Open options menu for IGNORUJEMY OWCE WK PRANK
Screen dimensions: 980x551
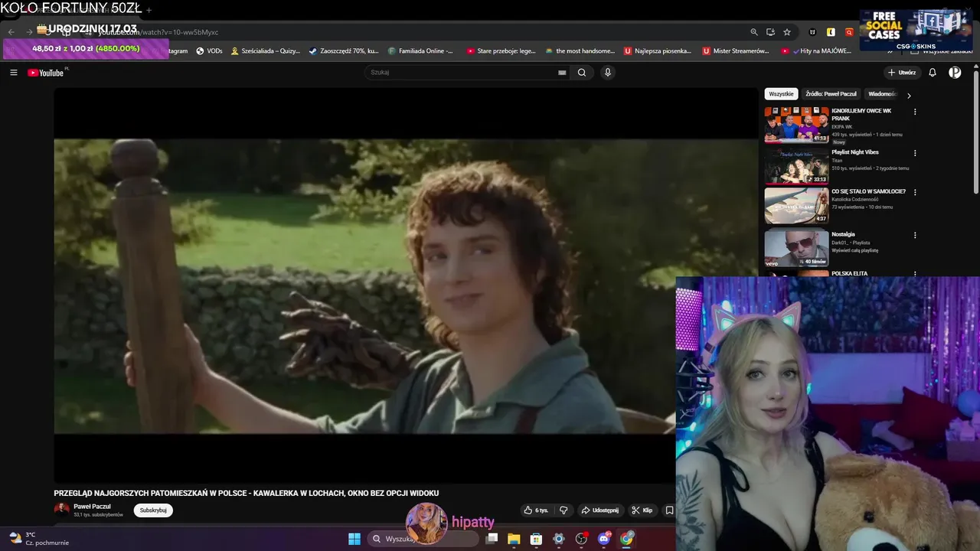915,112
